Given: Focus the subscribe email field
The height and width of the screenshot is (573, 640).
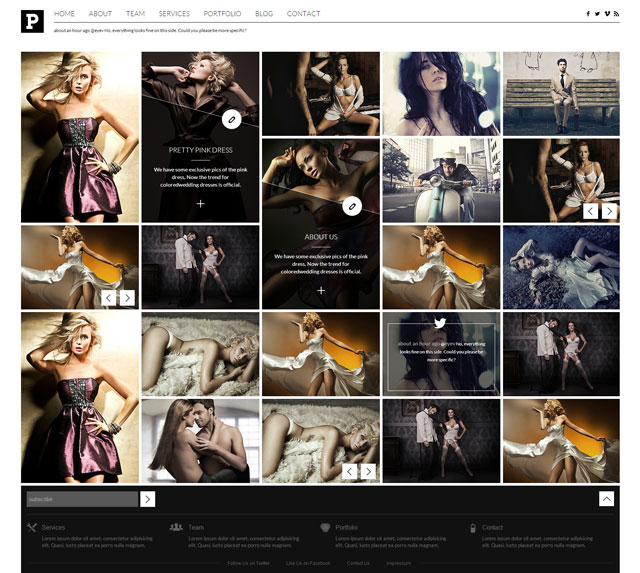Looking at the screenshot, I should pos(82,499).
